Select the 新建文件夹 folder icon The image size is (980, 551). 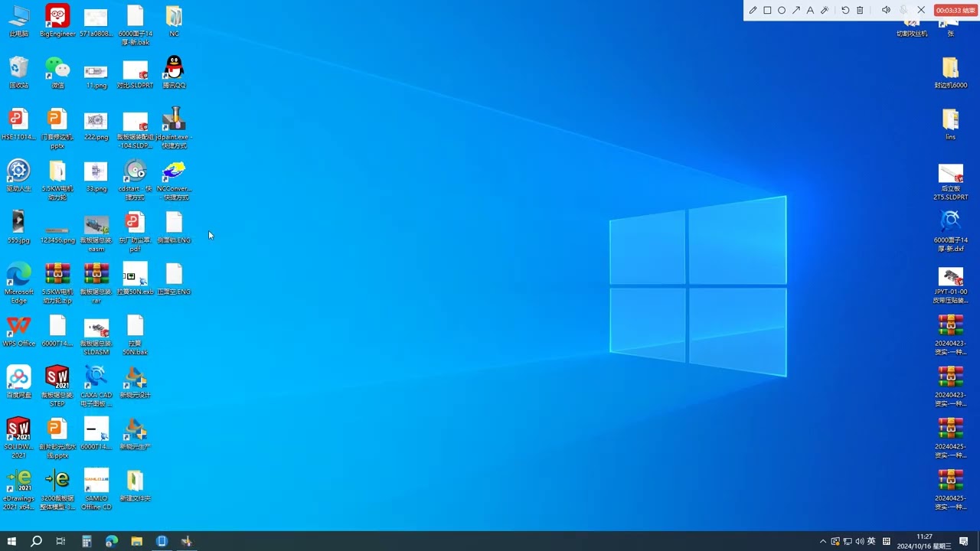(x=135, y=485)
